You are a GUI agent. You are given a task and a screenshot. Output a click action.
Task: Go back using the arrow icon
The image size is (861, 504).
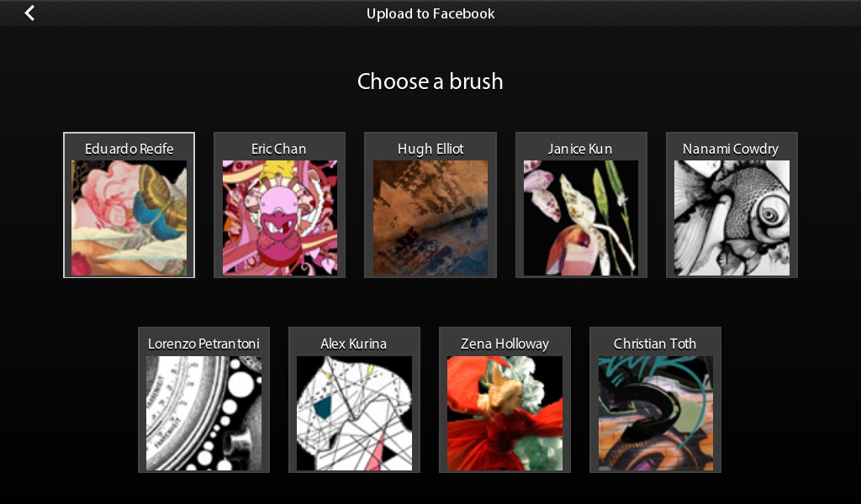(x=29, y=13)
